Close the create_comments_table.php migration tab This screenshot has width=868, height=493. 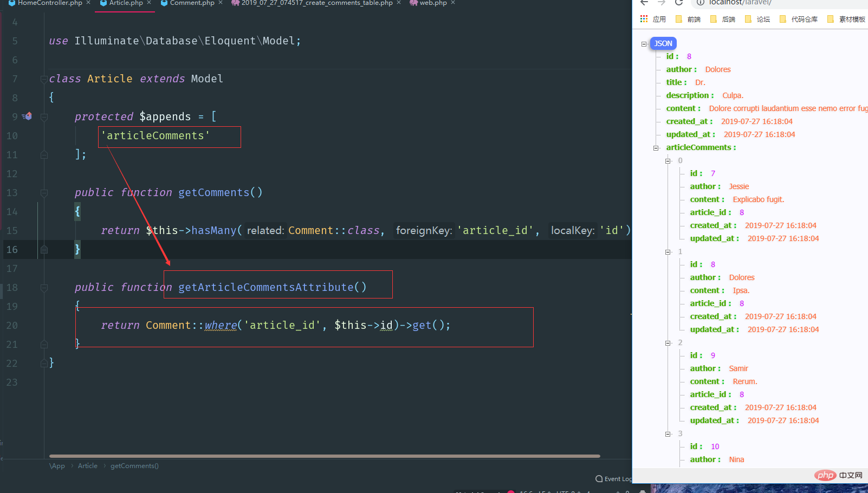coord(399,3)
